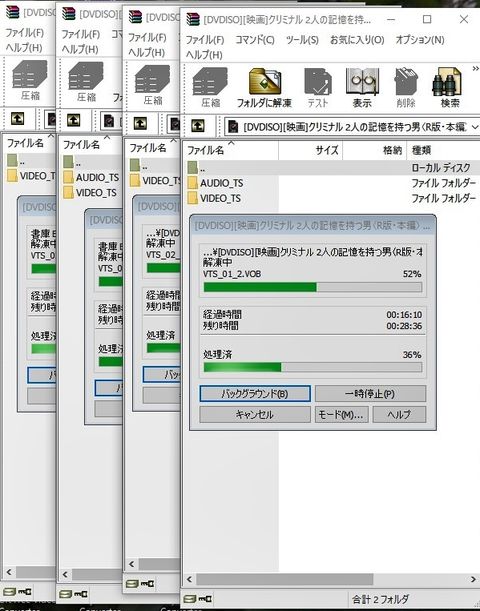Open the archive path dropdown arrow

[474, 127]
